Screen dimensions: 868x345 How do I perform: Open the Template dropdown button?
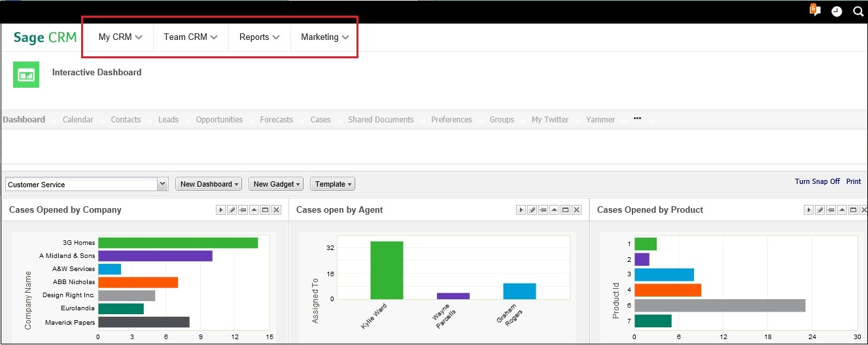[x=332, y=184]
